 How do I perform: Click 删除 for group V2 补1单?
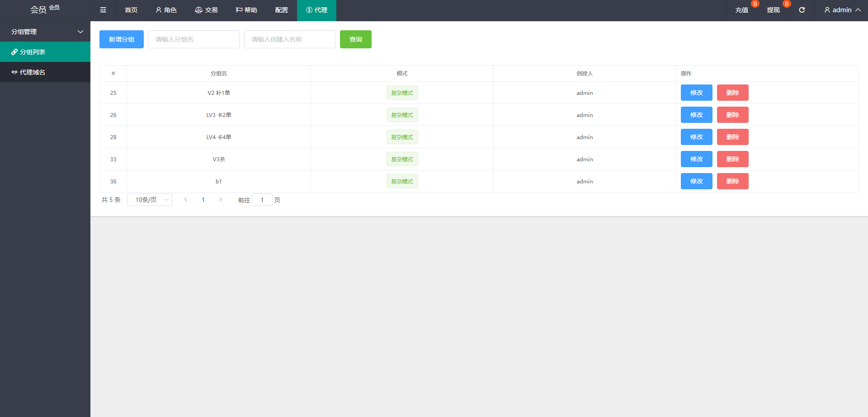[x=733, y=93]
